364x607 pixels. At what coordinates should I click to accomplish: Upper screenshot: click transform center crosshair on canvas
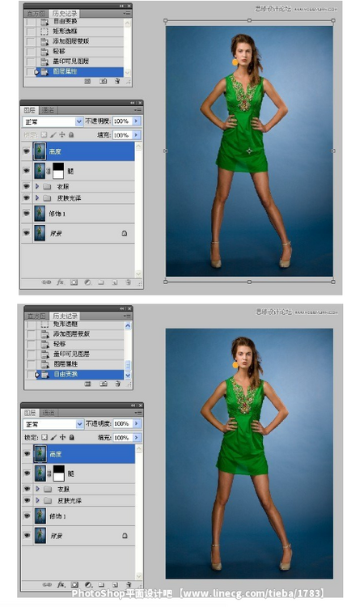pos(249,151)
